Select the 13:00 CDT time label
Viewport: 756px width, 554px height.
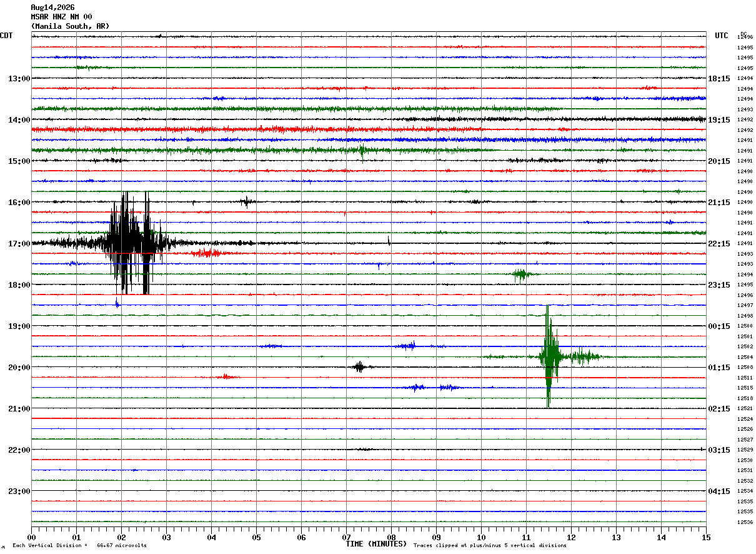(19, 79)
